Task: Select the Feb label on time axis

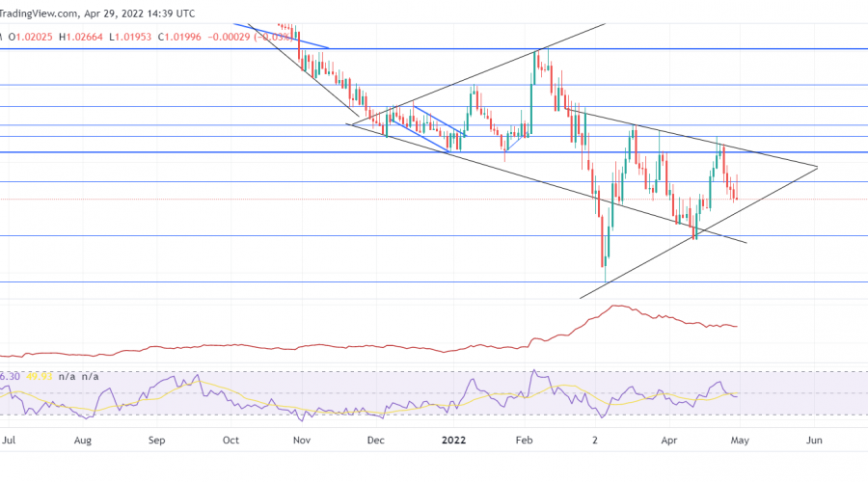Action: [x=524, y=441]
